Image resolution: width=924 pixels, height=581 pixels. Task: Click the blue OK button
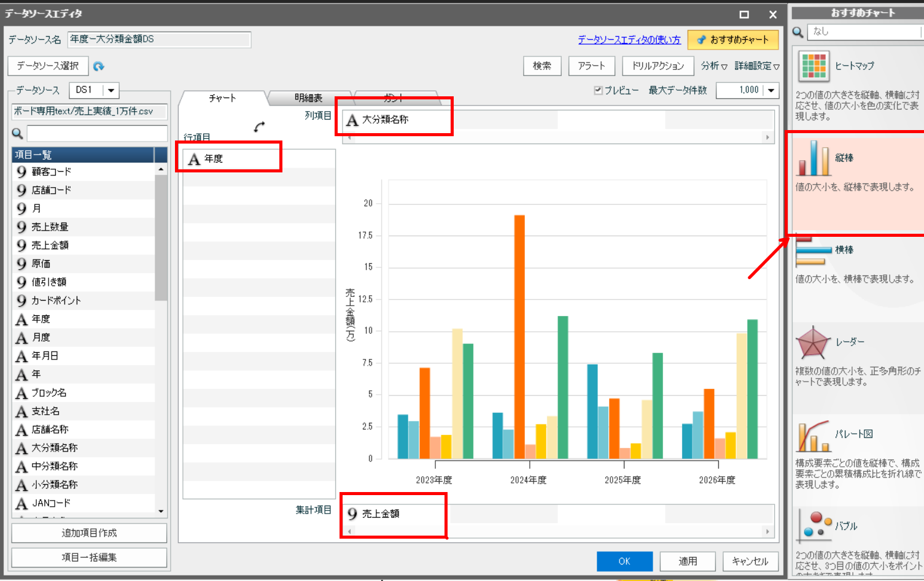[624, 561]
